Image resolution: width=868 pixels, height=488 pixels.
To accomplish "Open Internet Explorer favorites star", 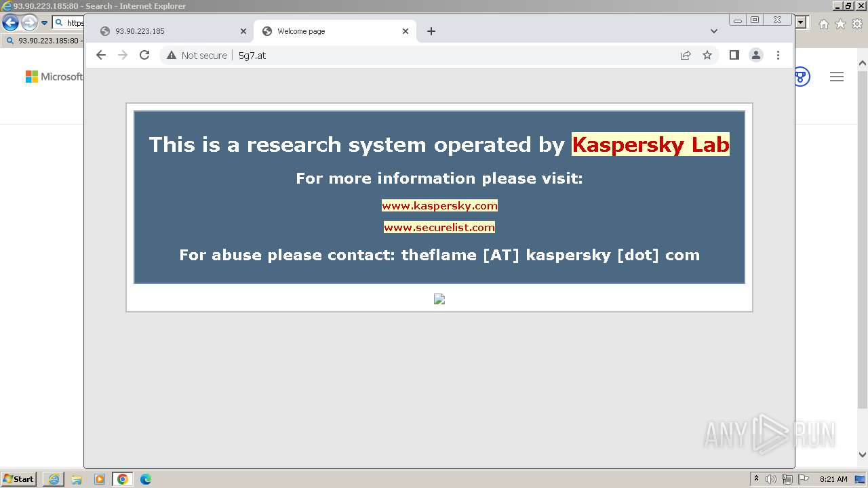I will tap(840, 24).
